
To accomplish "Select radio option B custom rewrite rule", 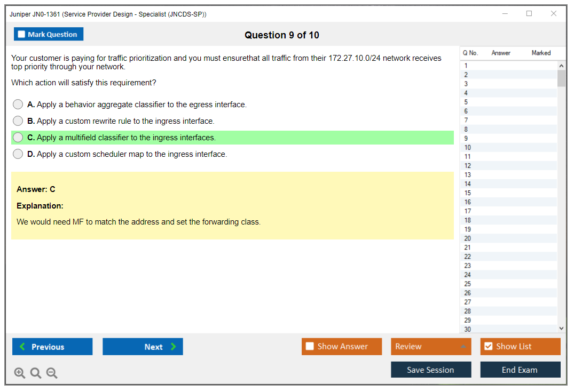I will [x=18, y=121].
